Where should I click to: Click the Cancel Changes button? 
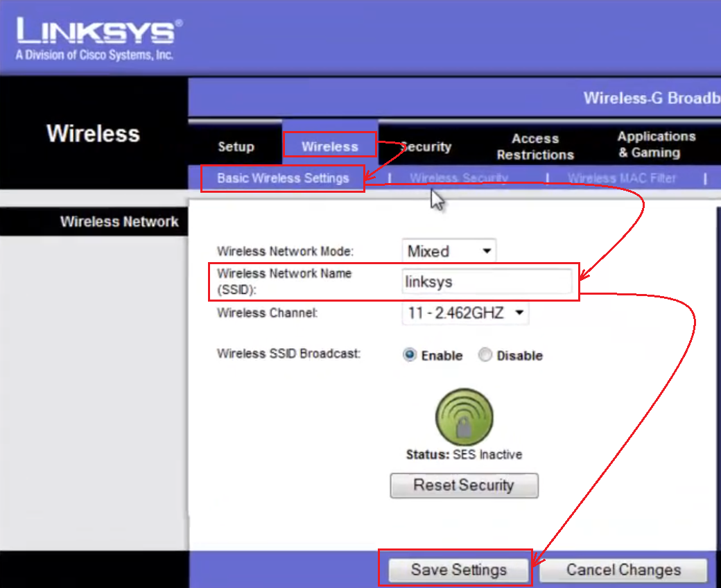point(623,570)
